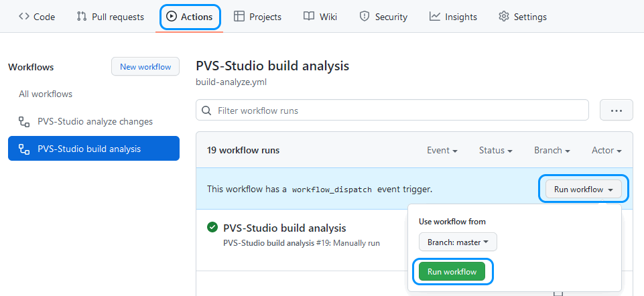
Task: Click the New workflow button
Action: pos(145,66)
